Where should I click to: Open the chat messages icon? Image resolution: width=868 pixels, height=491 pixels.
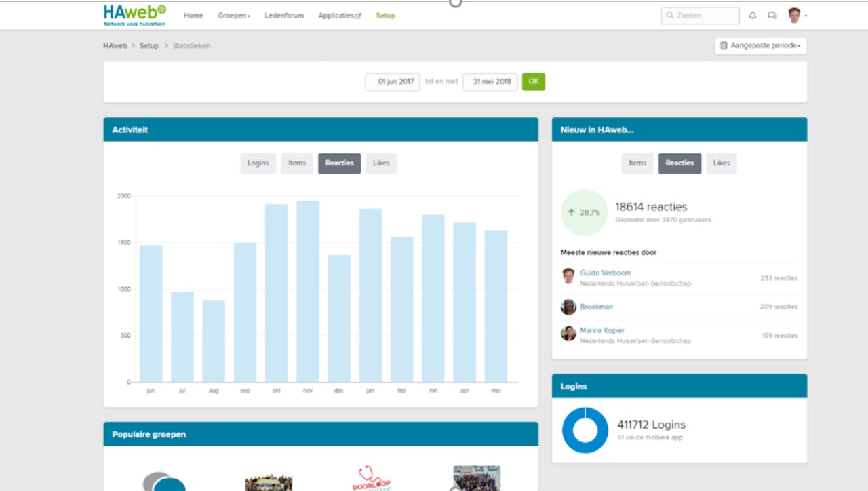772,15
